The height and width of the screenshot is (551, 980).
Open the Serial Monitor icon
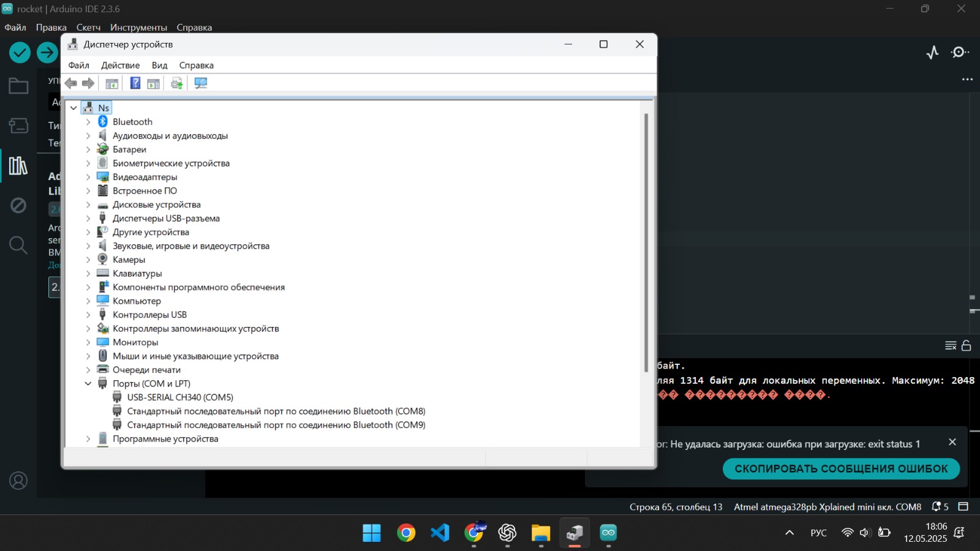click(960, 53)
